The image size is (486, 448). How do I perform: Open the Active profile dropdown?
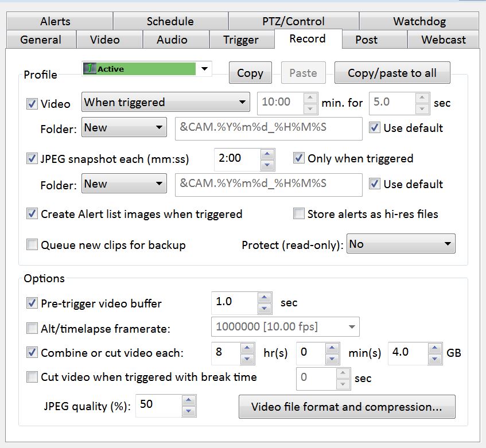204,69
